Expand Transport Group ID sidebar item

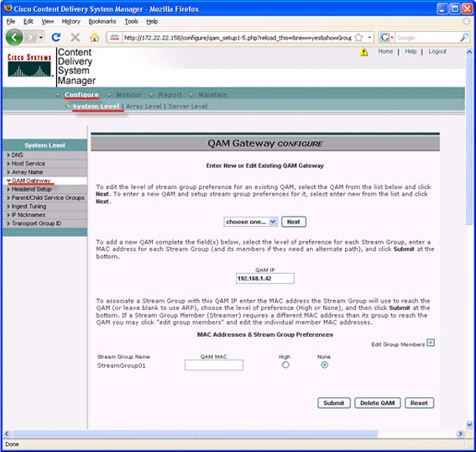(44, 223)
